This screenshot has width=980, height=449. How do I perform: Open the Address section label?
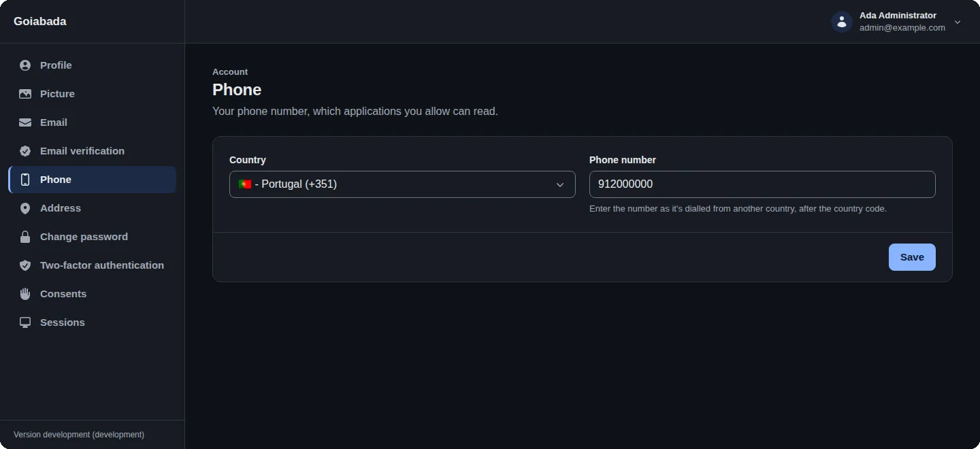click(61, 208)
